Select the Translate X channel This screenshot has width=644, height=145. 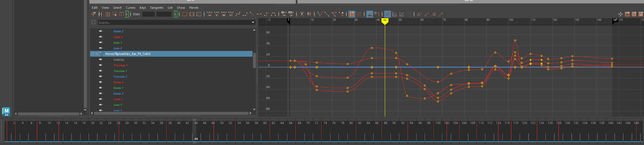[120, 65]
